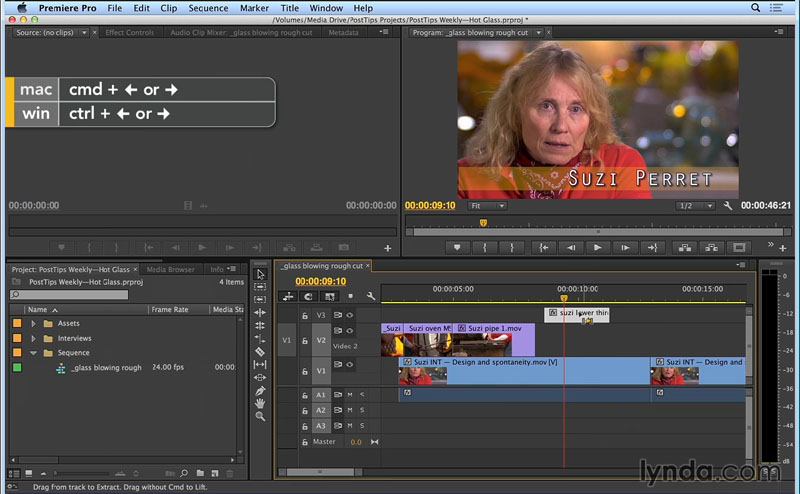Click Go to In point in Program monitor
The image size is (800, 494).
point(544,248)
